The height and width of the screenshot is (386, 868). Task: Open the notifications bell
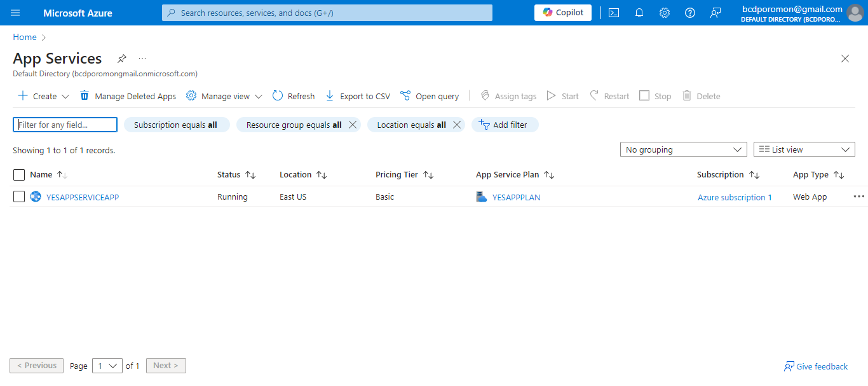[639, 13]
